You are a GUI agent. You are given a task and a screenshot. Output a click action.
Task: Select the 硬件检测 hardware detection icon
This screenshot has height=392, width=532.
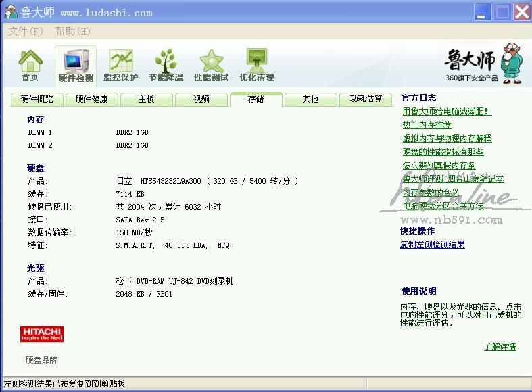click(76, 66)
